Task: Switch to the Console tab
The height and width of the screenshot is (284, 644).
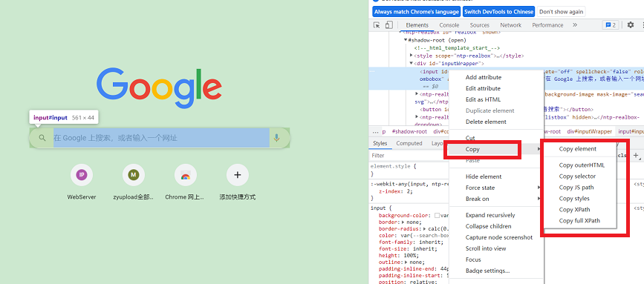Action: (x=449, y=25)
